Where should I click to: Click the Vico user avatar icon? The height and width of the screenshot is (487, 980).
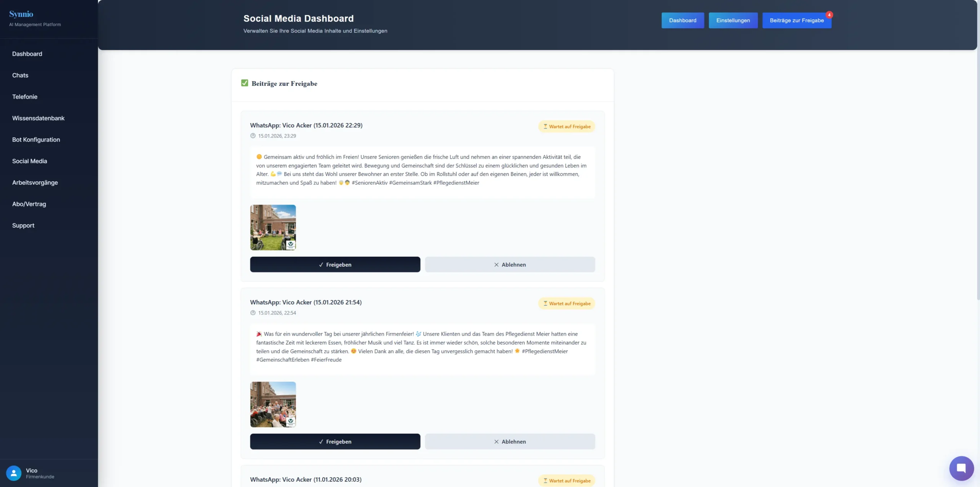(x=14, y=473)
